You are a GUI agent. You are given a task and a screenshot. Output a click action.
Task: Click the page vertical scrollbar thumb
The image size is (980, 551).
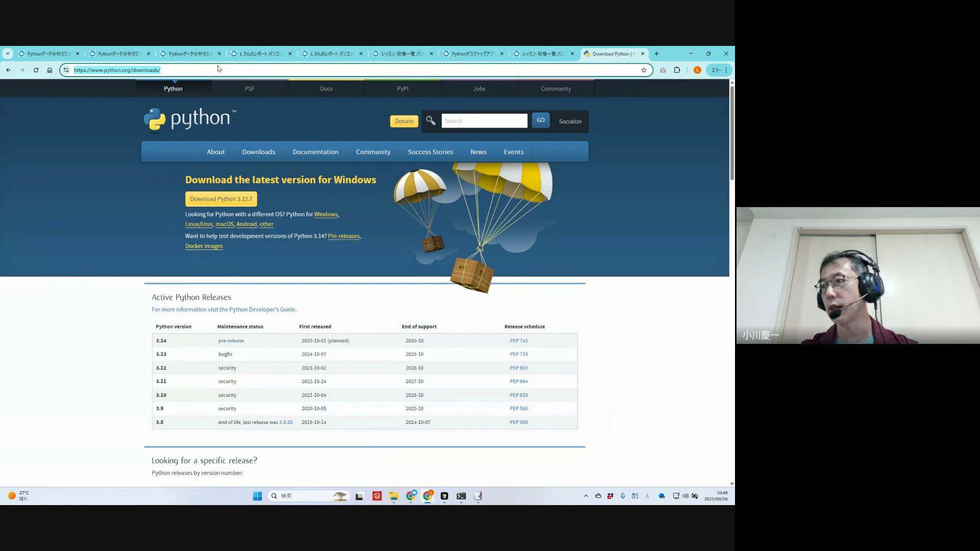click(x=731, y=133)
